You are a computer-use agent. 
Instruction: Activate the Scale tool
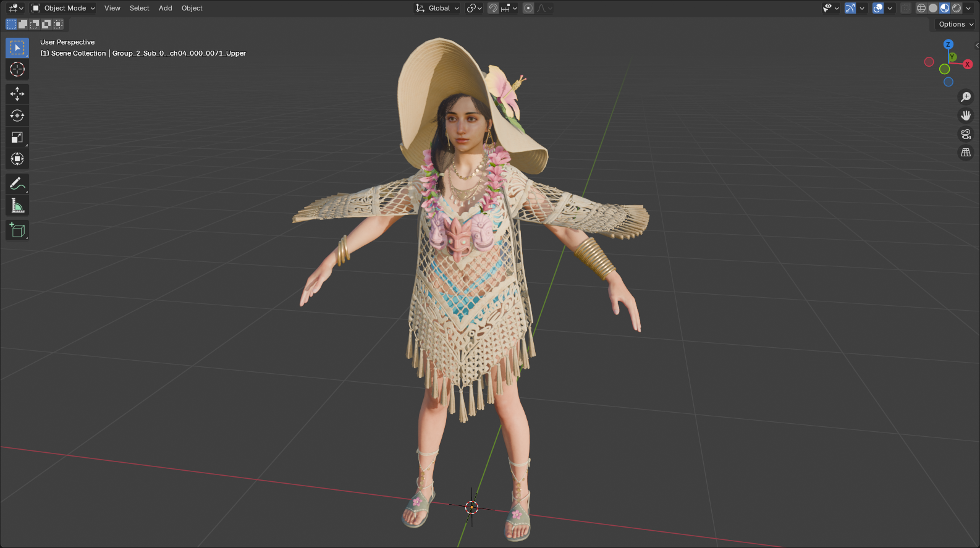click(x=17, y=137)
